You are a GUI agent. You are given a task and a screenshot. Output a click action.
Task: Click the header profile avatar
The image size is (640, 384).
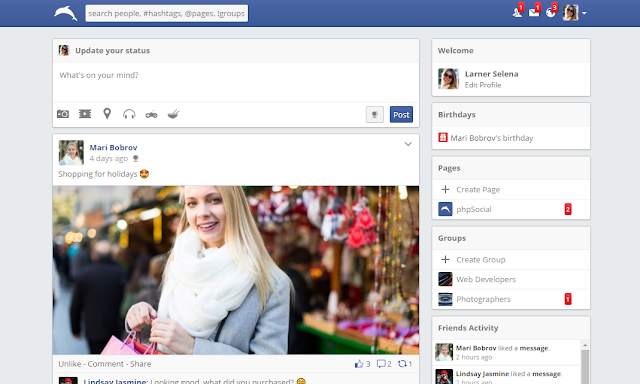point(571,13)
